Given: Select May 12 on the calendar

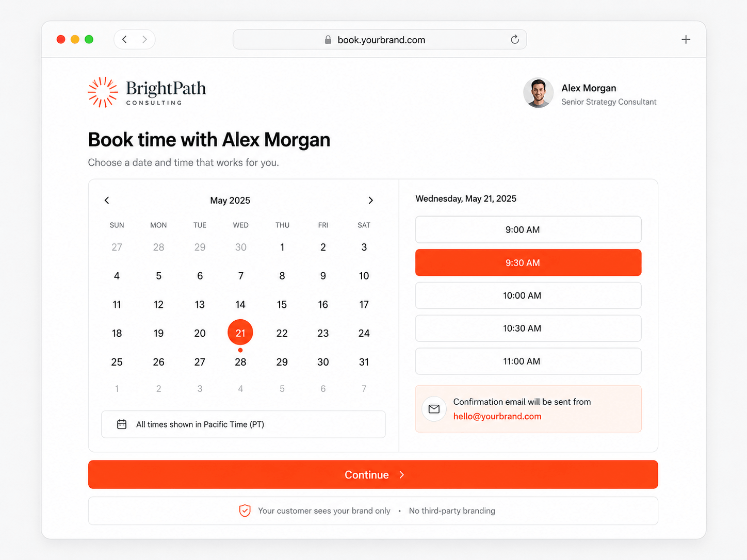Looking at the screenshot, I should pos(158,305).
